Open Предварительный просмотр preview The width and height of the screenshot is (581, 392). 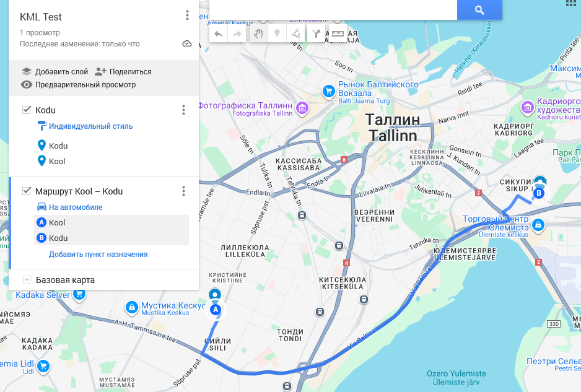(x=79, y=84)
